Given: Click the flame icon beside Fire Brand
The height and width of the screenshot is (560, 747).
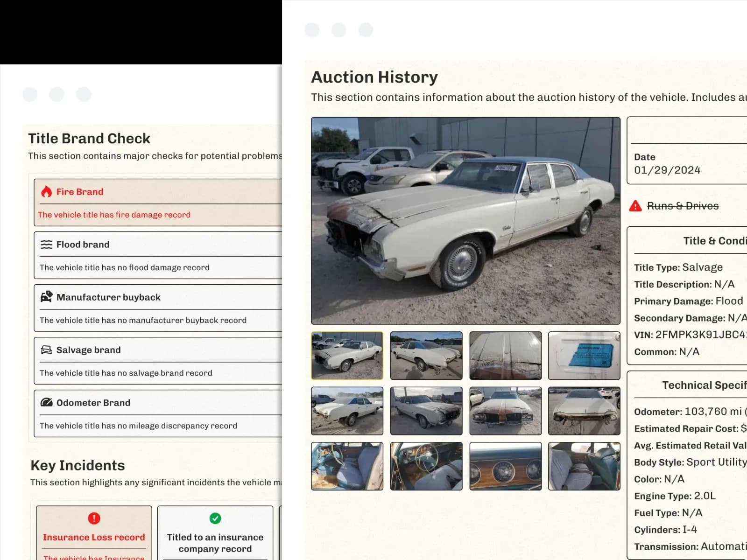Looking at the screenshot, I should point(46,191).
